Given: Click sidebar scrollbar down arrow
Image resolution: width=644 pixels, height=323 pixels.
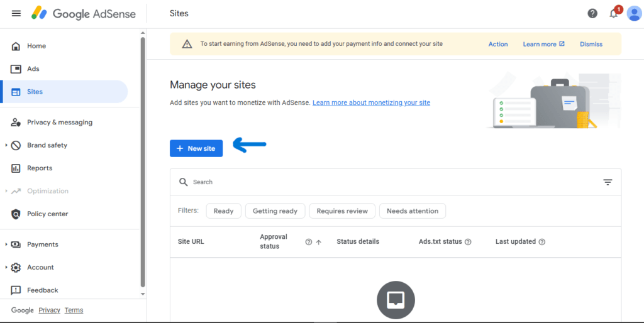Looking at the screenshot, I should (143, 294).
